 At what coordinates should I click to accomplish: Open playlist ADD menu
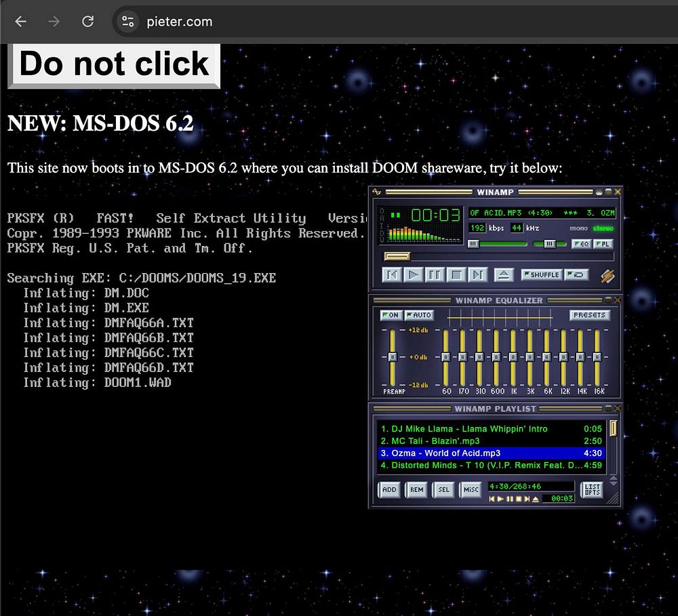pos(389,490)
